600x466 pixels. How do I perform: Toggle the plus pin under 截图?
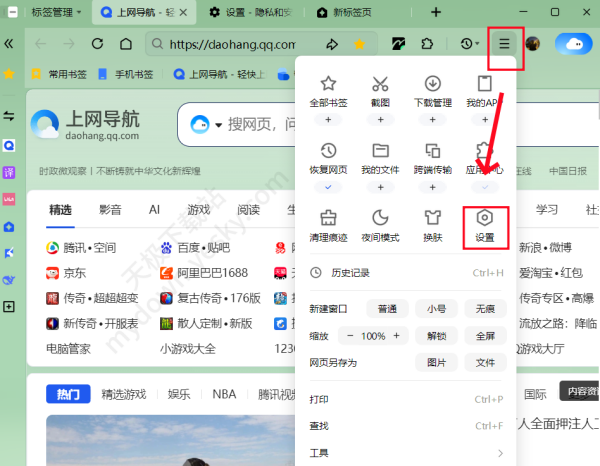click(380, 120)
